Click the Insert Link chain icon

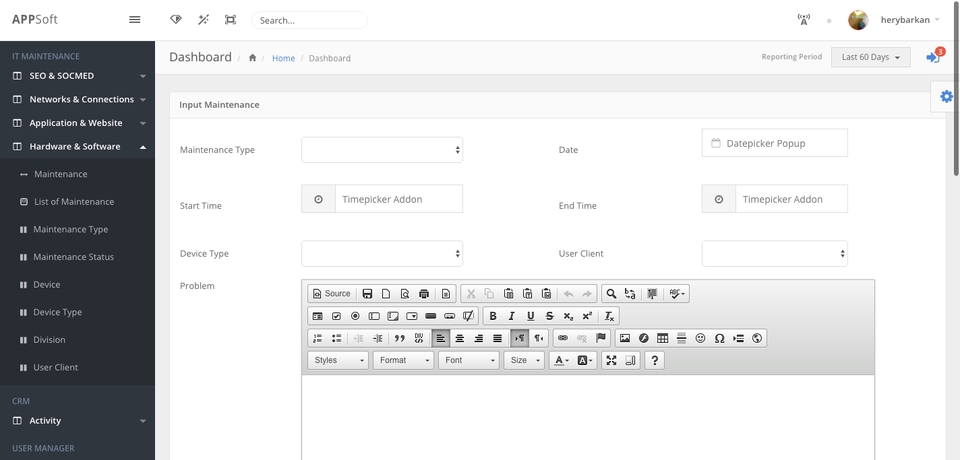563,338
